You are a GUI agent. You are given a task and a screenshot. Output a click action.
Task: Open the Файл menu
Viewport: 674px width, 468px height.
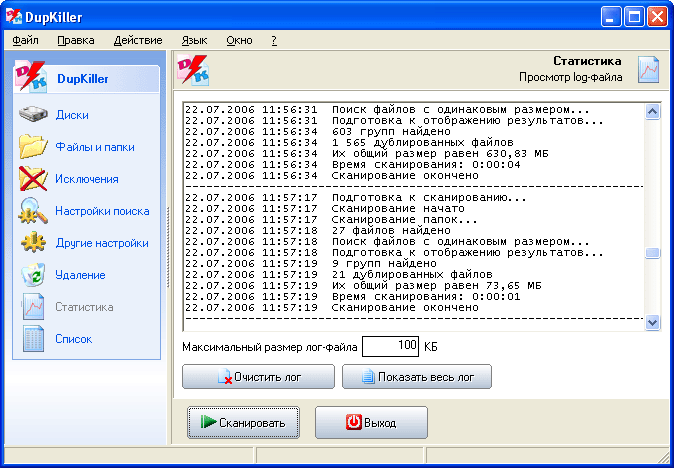[26, 40]
